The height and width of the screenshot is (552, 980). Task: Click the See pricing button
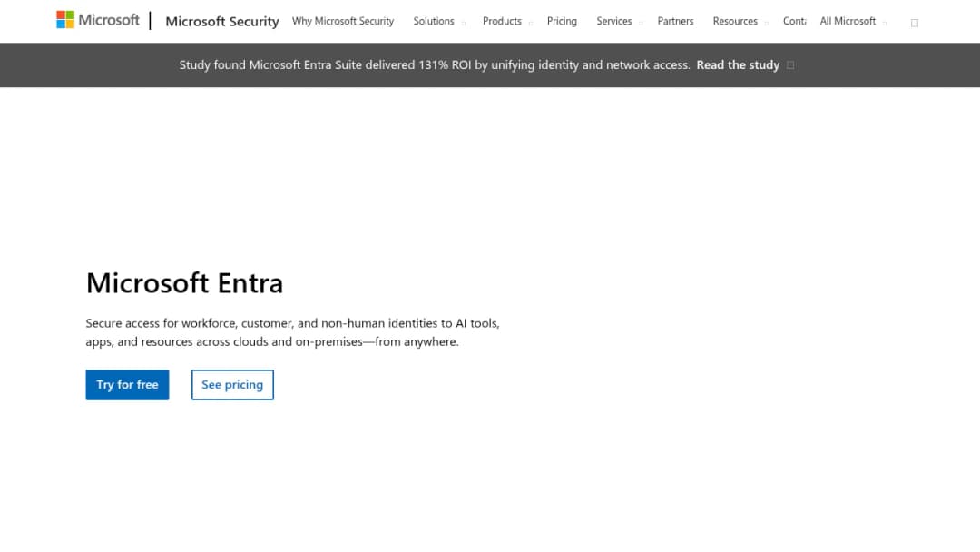[x=232, y=384]
